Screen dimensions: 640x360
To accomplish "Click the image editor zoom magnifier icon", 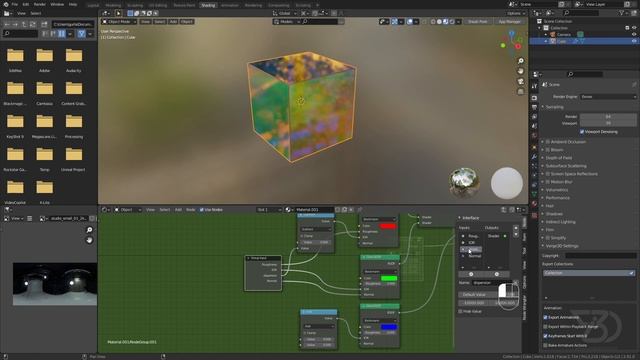I will pos(89,230).
